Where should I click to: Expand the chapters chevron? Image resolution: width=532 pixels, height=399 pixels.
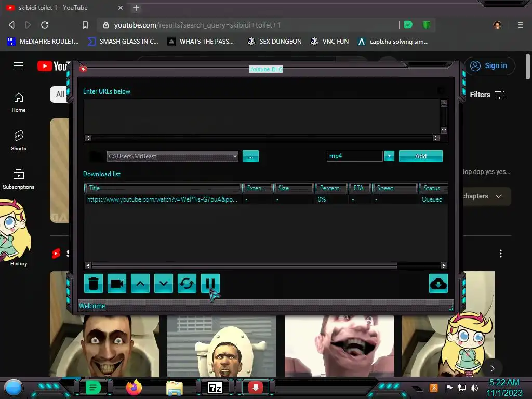pos(498,196)
